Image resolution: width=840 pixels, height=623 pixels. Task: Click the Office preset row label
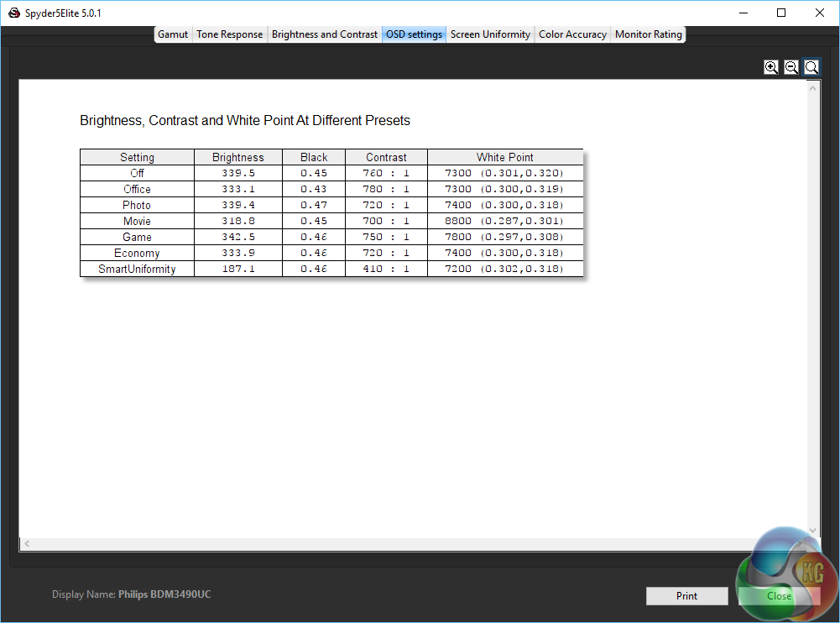pos(137,189)
